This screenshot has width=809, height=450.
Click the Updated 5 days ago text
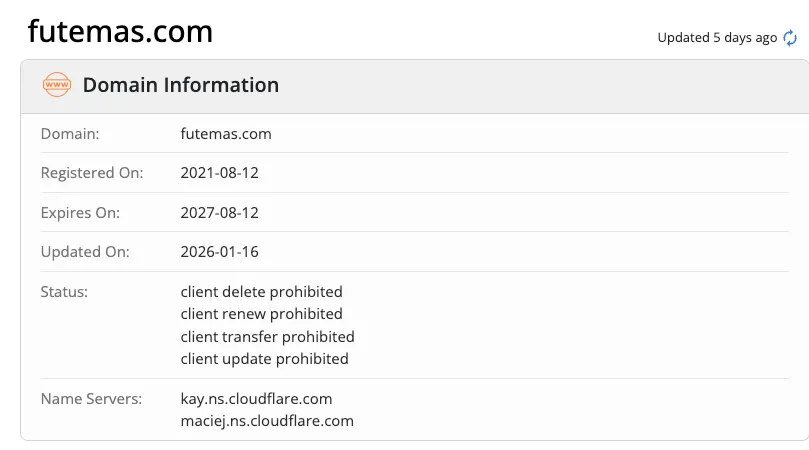pos(717,38)
